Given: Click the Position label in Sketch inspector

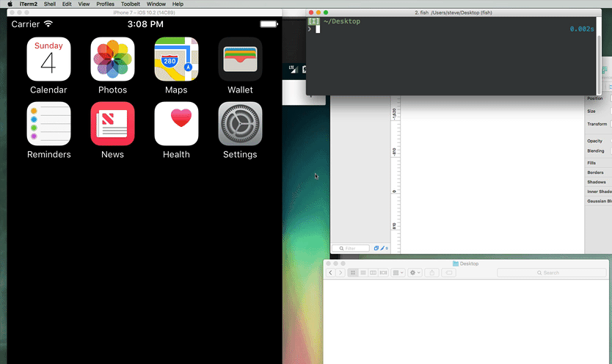Looking at the screenshot, I should pos(595,98).
